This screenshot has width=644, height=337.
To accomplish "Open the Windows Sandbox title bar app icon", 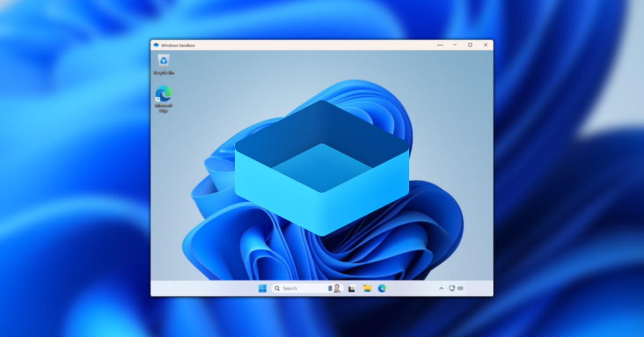I will 156,45.
